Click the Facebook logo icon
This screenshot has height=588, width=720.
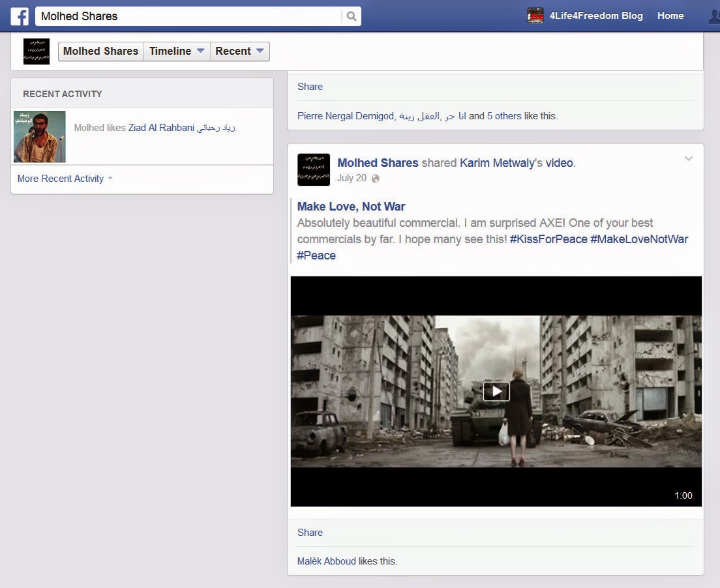point(20,16)
